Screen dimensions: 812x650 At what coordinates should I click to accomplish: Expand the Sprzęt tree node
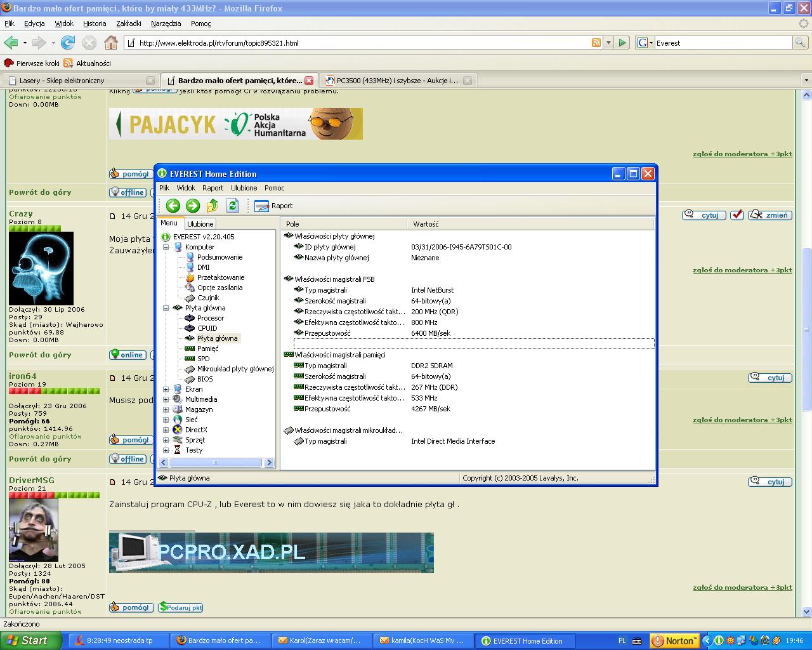tap(166, 440)
